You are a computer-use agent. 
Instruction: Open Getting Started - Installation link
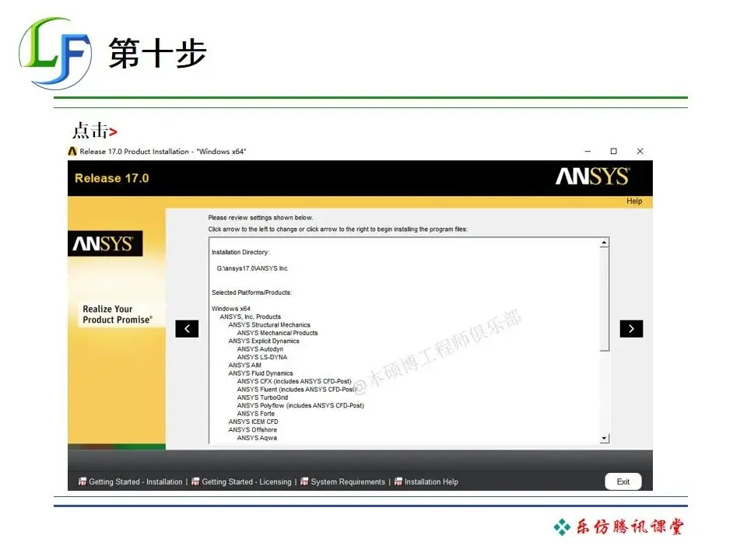click(135, 482)
